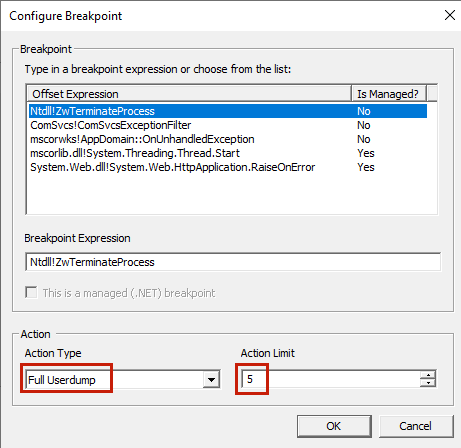This screenshot has width=461, height=448.
Task: Sort by the Offset Expression column header
Action: (x=189, y=94)
